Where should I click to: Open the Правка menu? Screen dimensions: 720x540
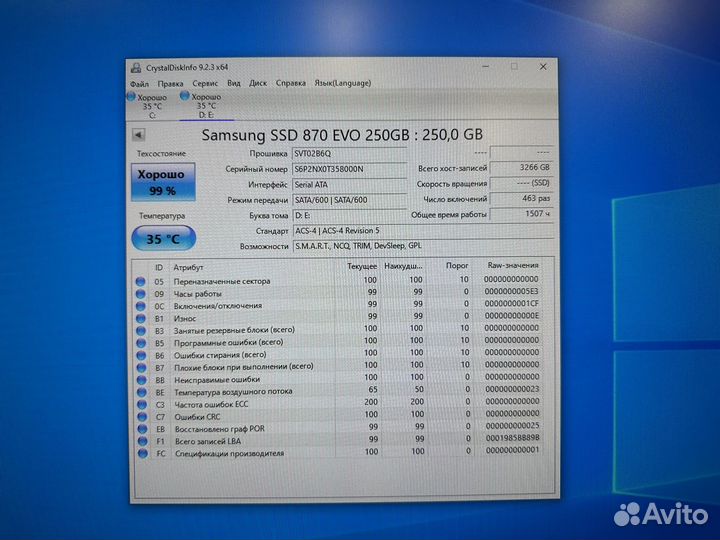[170, 84]
